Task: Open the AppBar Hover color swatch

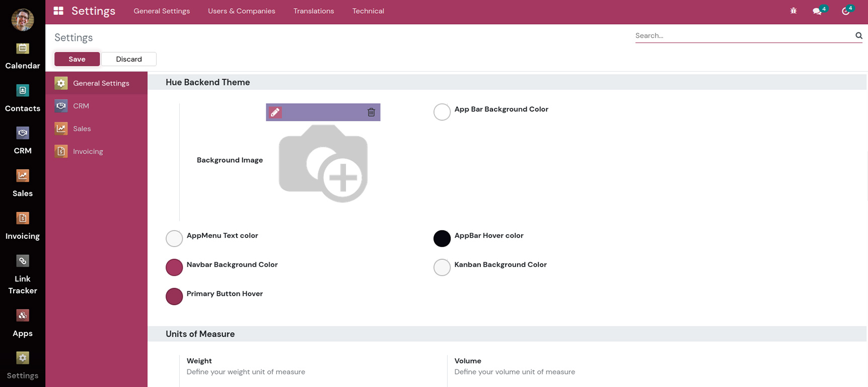Action: pos(442,238)
